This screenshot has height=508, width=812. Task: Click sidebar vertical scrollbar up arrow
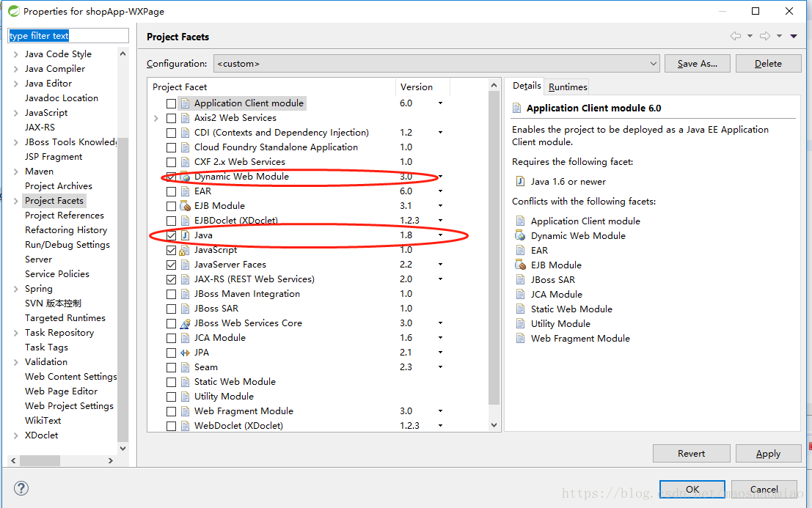click(x=122, y=54)
